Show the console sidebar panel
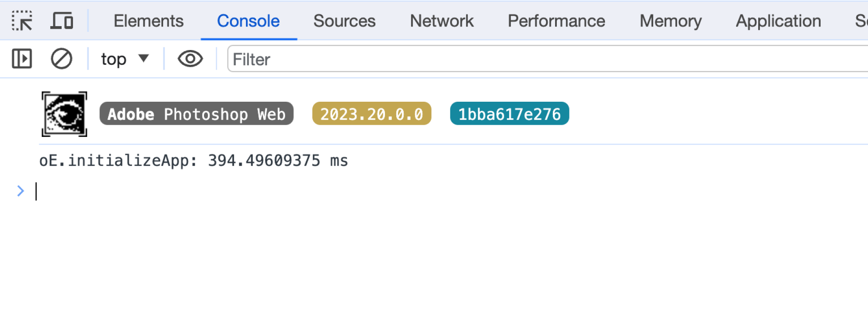Image resolution: width=868 pixels, height=326 pixels. coord(22,59)
